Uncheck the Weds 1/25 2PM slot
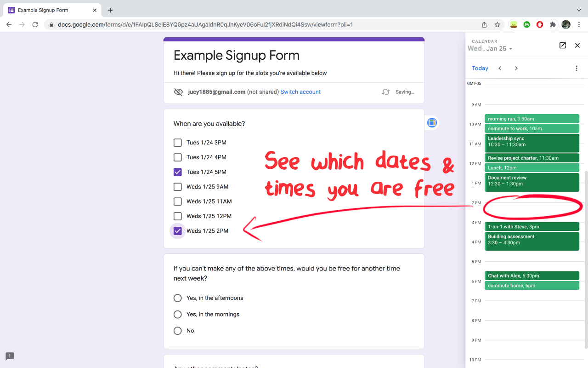The height and width of the screenshot is (368, 588). tap(178, 230)
